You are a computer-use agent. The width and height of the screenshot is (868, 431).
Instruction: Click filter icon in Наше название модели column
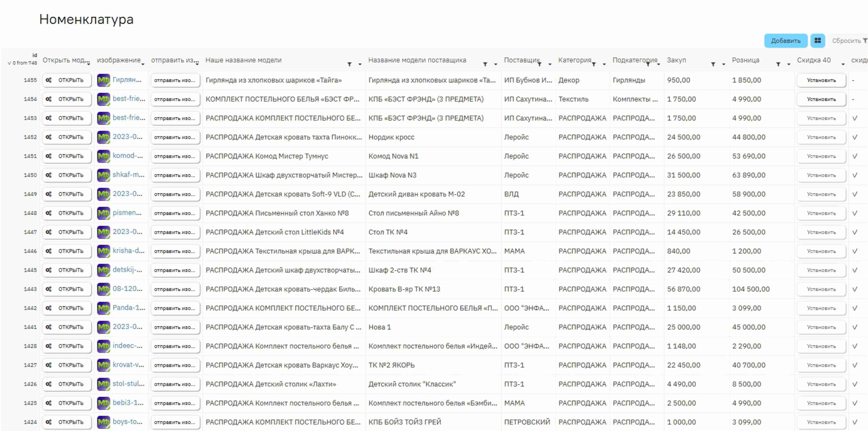[349, 64]
